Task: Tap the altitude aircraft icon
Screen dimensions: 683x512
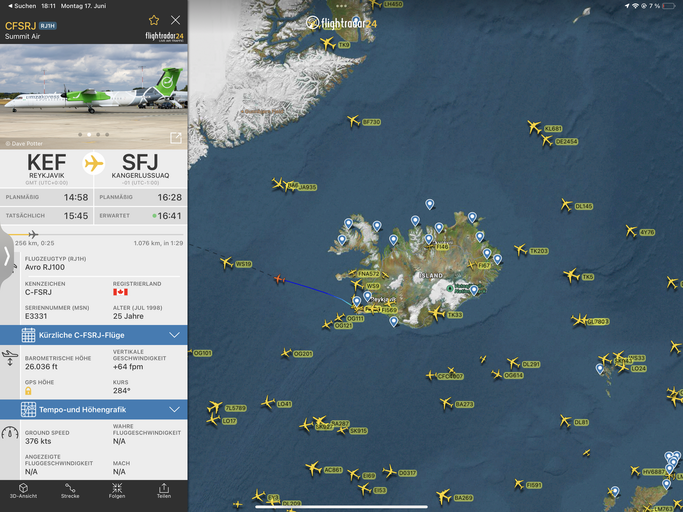Action: click(10, 357)
